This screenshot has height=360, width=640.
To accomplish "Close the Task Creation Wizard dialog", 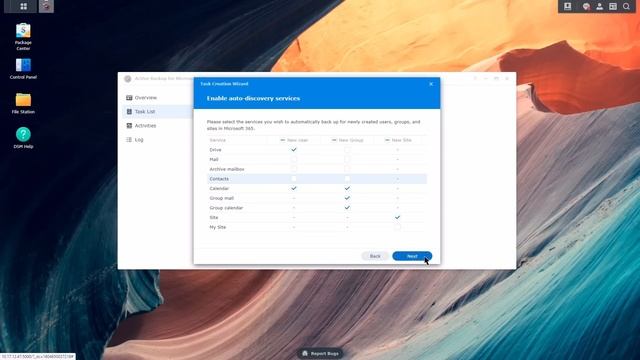I will pos(431,84).
